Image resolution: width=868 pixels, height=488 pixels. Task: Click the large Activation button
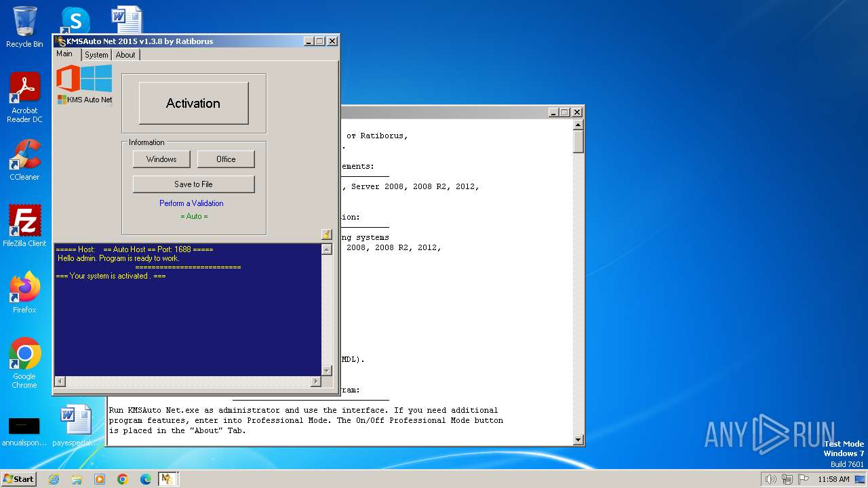[193, 103]
